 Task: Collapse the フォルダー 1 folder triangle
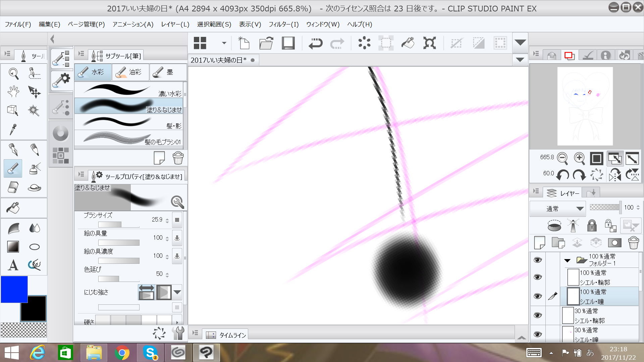point(568,260)
